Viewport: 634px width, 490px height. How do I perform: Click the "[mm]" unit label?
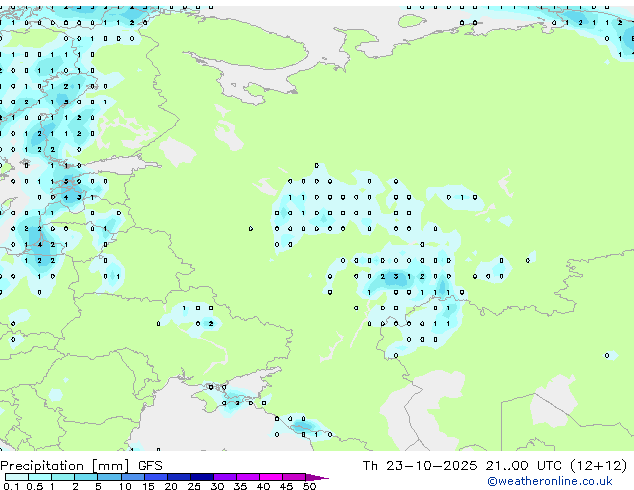click(x=111, y=466)
